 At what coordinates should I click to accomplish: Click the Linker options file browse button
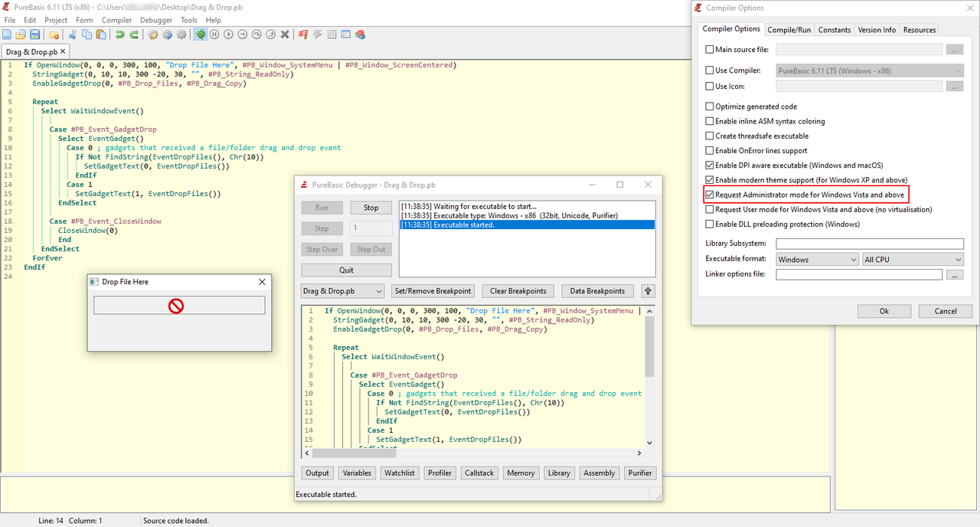tap(954, 275)
